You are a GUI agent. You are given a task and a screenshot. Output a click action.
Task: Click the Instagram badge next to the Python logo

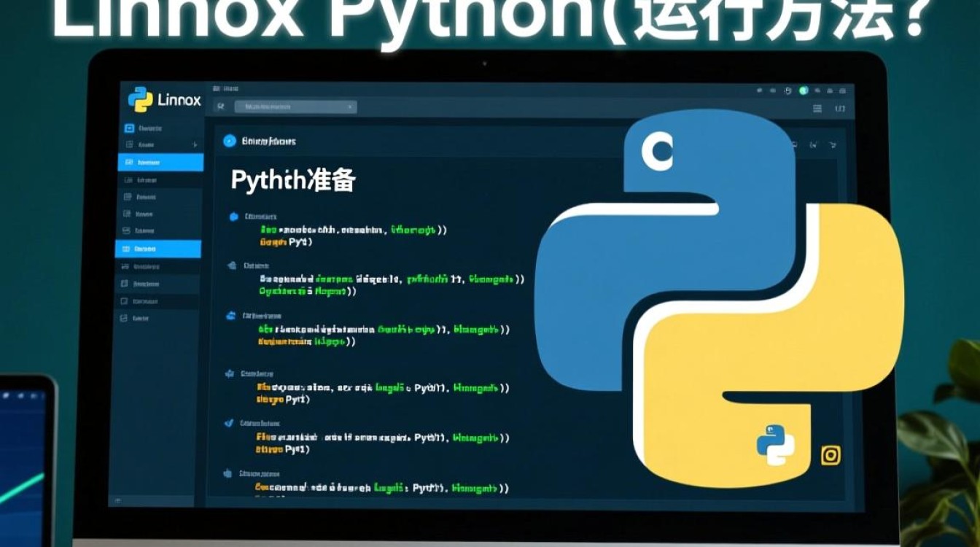[x=831, y=455]
